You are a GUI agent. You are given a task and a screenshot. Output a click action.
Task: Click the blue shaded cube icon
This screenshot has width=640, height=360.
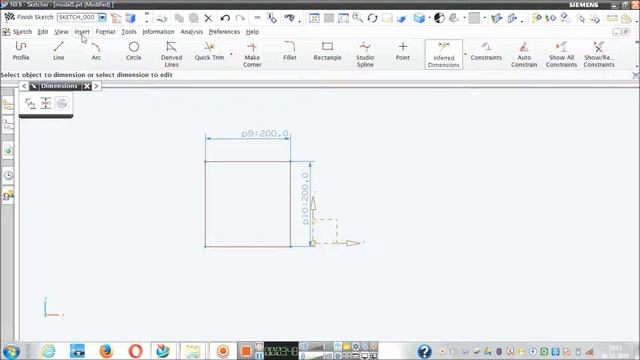419,18
